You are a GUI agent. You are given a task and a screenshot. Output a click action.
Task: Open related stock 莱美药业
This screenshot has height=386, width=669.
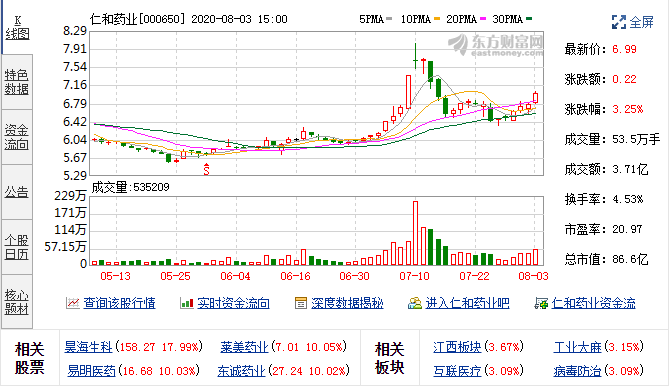pyautogui.click(x=244, y=347)
